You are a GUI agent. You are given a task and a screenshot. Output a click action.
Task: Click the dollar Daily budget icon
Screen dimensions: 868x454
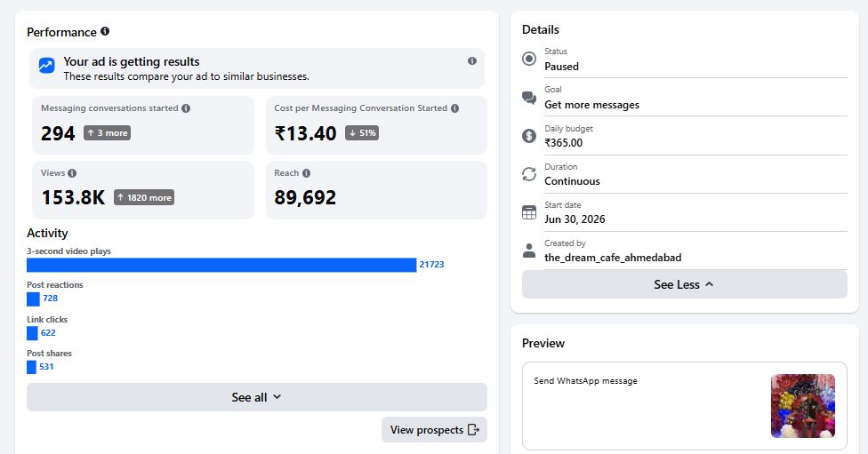529,135
